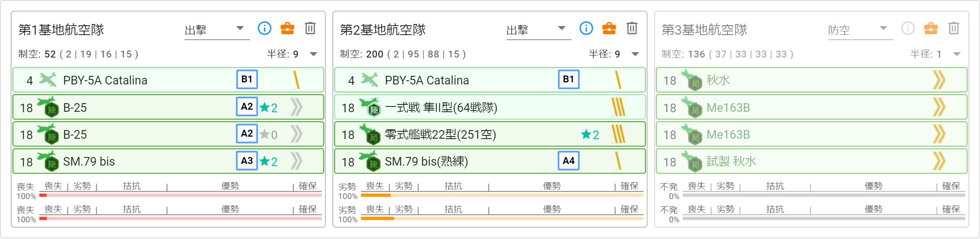
Task: Open 出撃 mode dropdown of 第2基地航空隊
Action: pyautogui.click(x=539, y=30)
